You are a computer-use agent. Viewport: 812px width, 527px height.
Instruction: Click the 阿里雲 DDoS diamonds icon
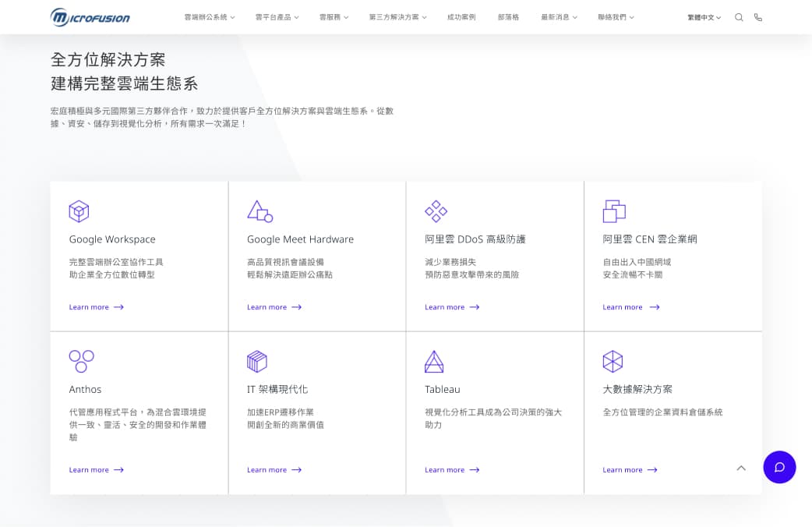click(436, 211)
